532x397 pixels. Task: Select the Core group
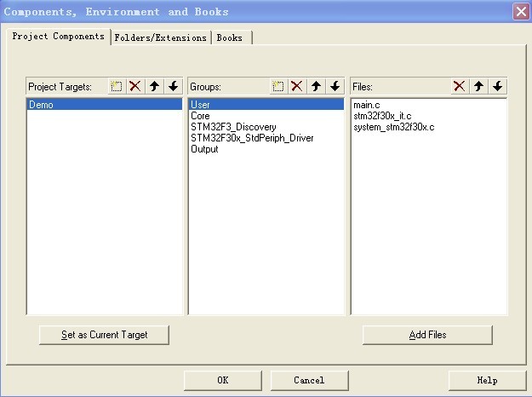tap(201, 116)
